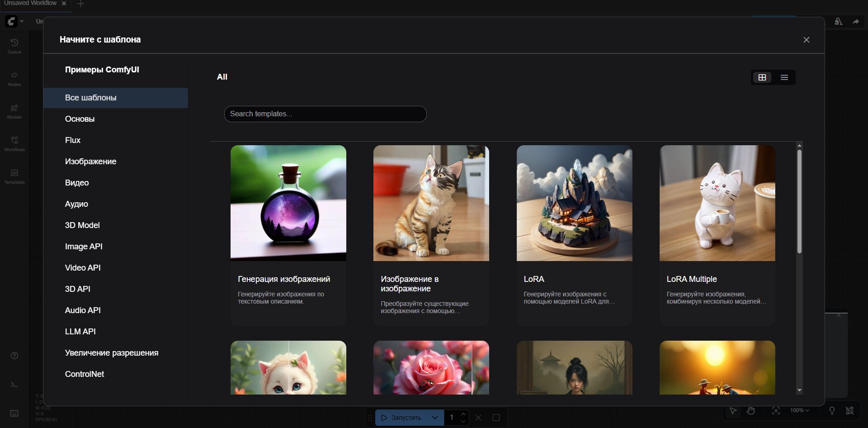Click the share arrow icon in top bar
Viewport: 868px width, 428px height.
[x=856, y=22]
